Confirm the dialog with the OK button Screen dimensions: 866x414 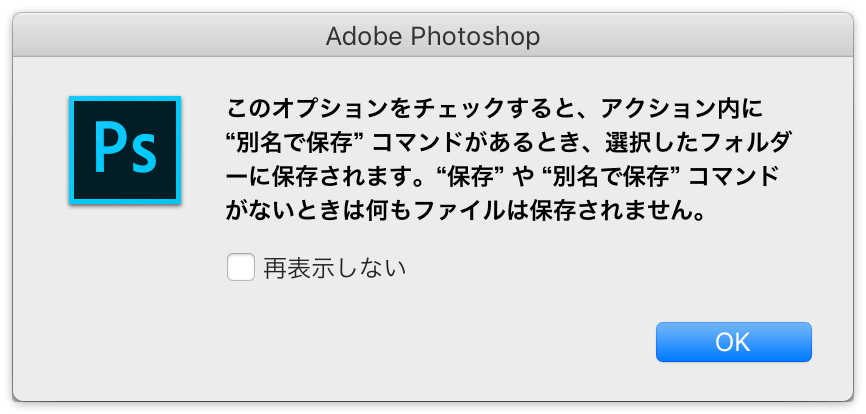tap(733, 342)
